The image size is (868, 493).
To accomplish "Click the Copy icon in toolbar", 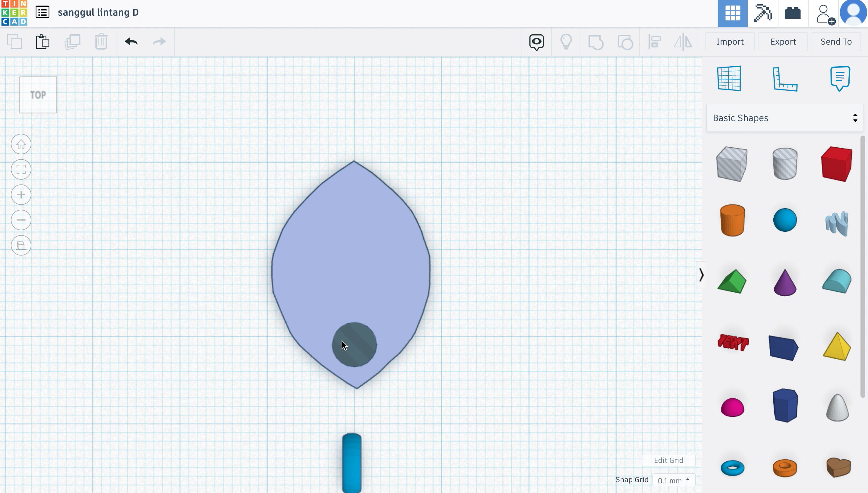I will 14,42.
